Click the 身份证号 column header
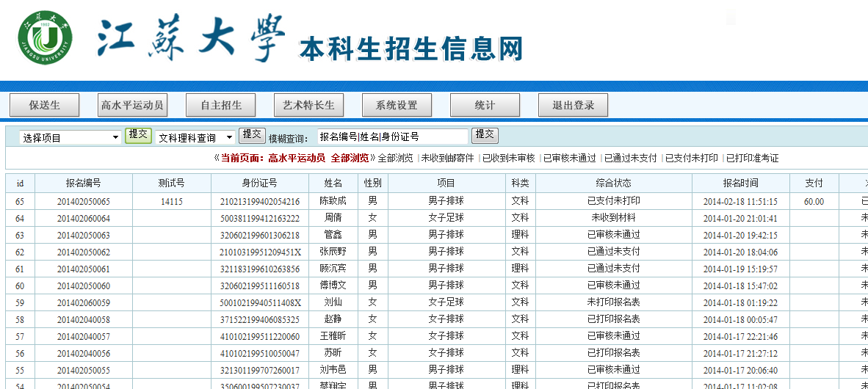Screen dimensions: 868x389 tap(260, 183)
